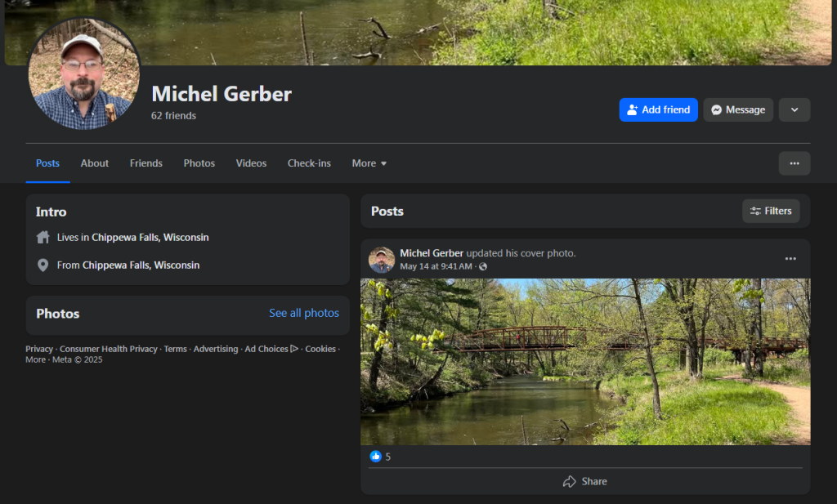
Task: Click the post author's small avatar
Action: (381, 260)
